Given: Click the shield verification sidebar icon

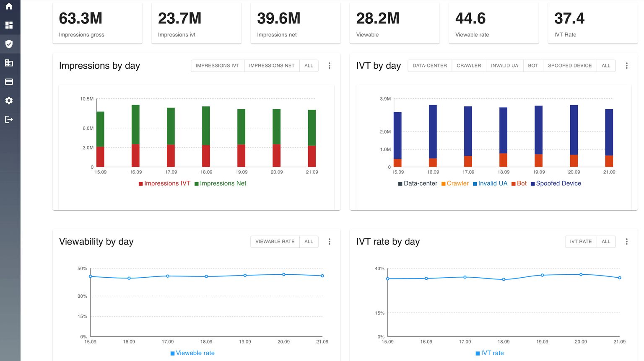Looking at the screenshot, I should click(x=9, y=44).
